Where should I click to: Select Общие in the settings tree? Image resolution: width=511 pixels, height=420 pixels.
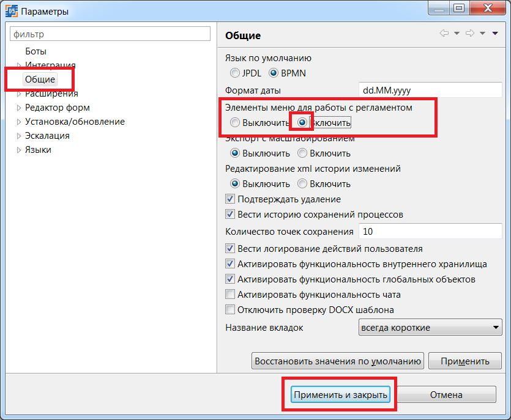[x=40, y=79]
